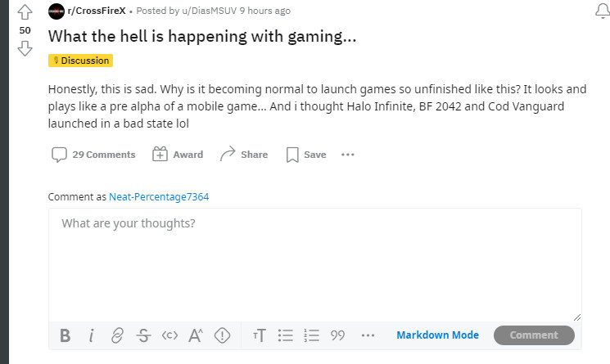Upvote the gaming discussion post
This screenshot has width=610, height=364.
click(x=25, y=12)
